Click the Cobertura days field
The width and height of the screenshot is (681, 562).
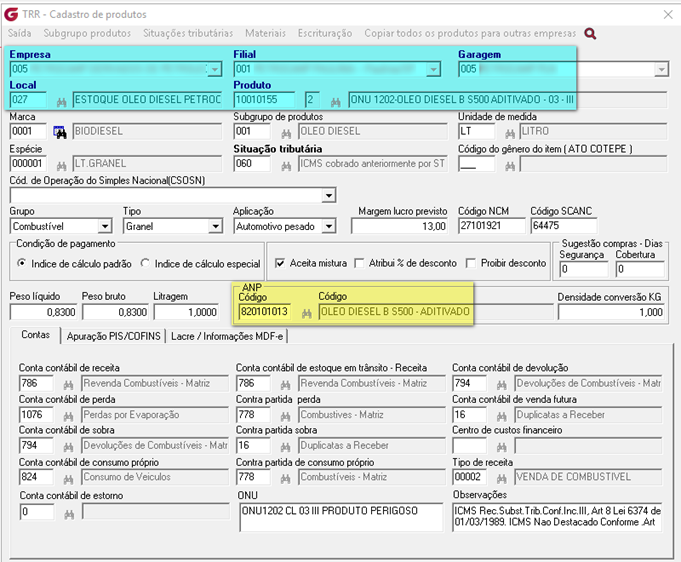point(640,269)
